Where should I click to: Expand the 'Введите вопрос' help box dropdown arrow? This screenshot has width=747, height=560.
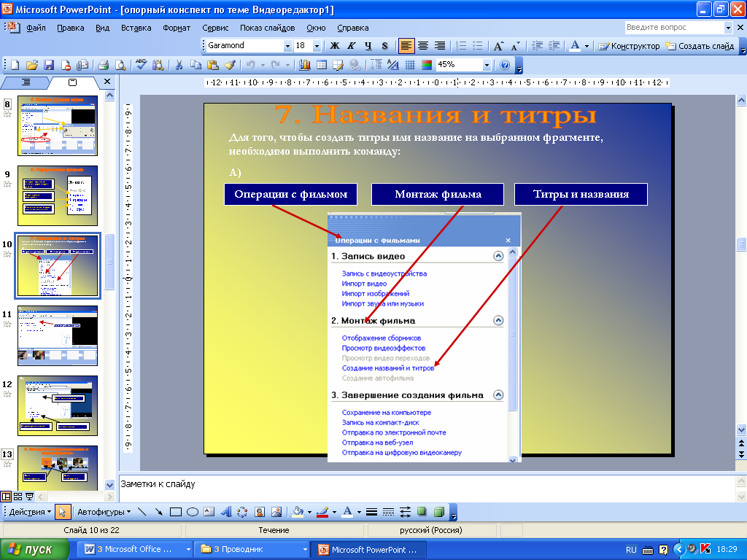click(x=728, y=28)
